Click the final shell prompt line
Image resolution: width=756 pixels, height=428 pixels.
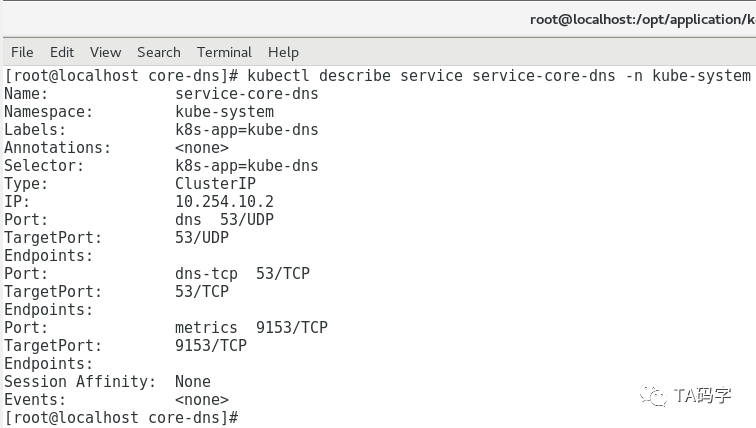click(122, 417)
